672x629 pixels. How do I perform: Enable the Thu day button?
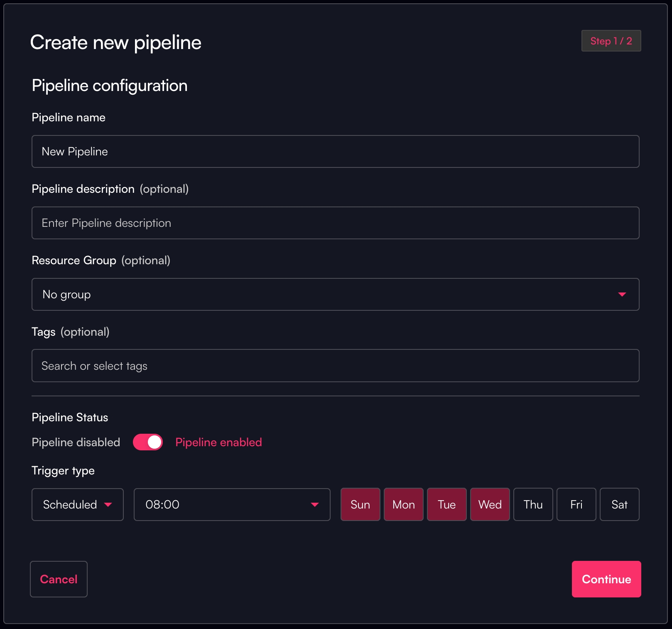tap(533, 504)
